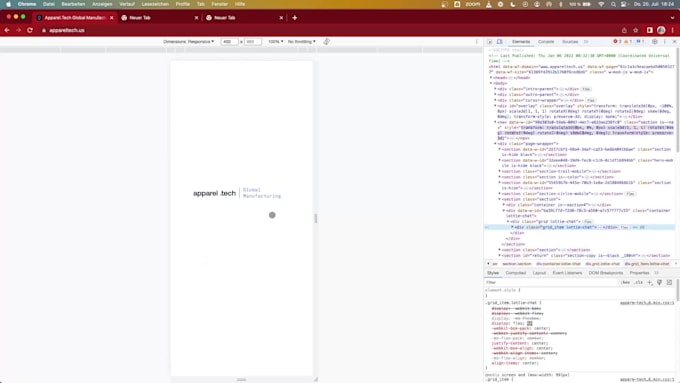680x383 pixels.
Task: Click the yellow warning count badge
Action: click(628, 42)
